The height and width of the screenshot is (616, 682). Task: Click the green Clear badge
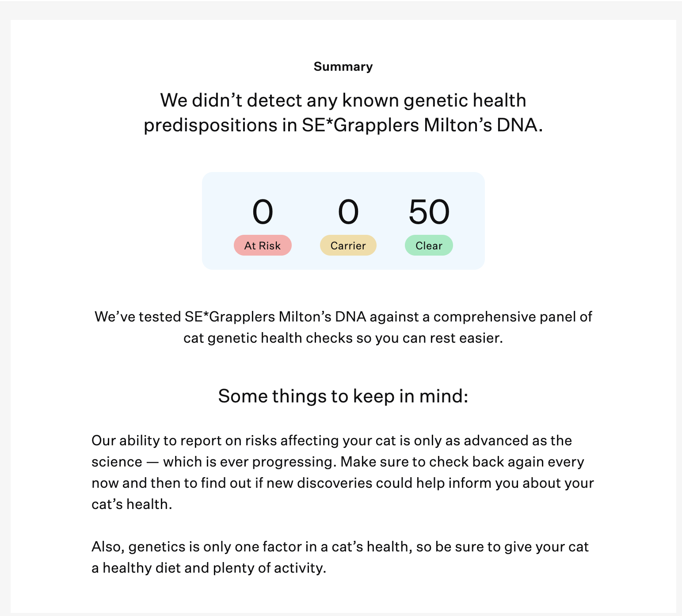(x=429, y=245)
